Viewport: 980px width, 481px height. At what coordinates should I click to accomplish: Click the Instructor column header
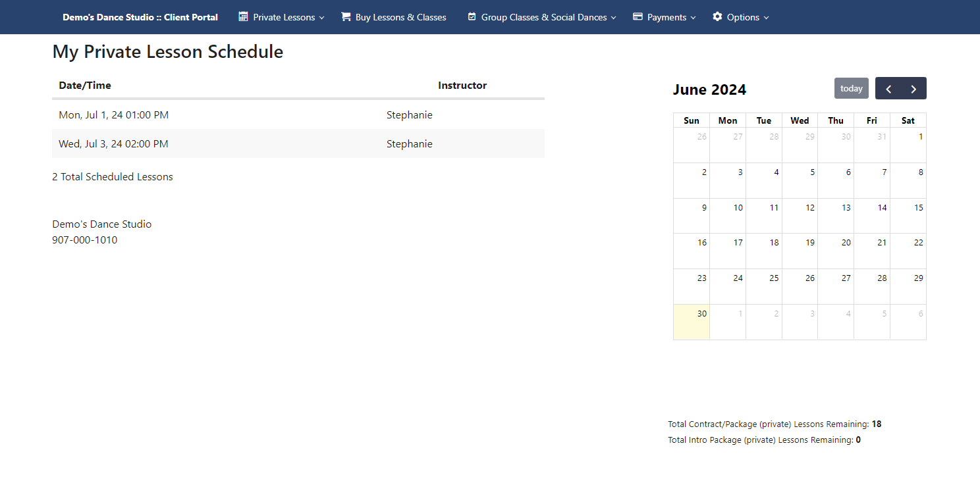tap(462, 85)
